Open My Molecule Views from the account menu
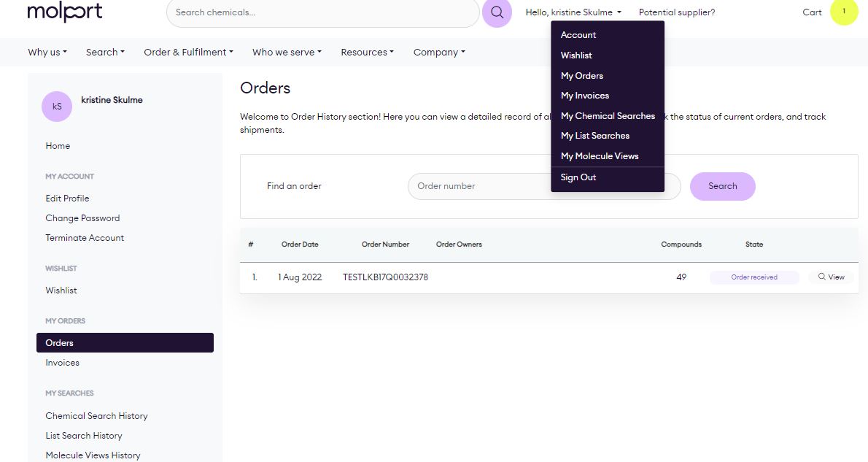This screenshot has height=462, width=868. coord(600,155)
